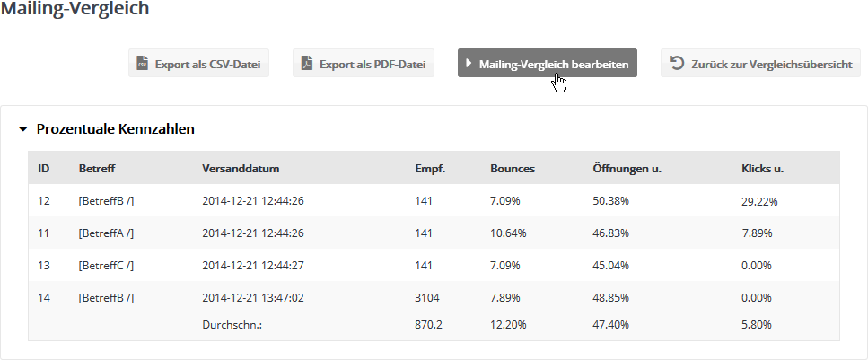The width and height of the screenshot is (868, 360).
Task: Click the Versanddatum column header
Action: click(241, 168)
